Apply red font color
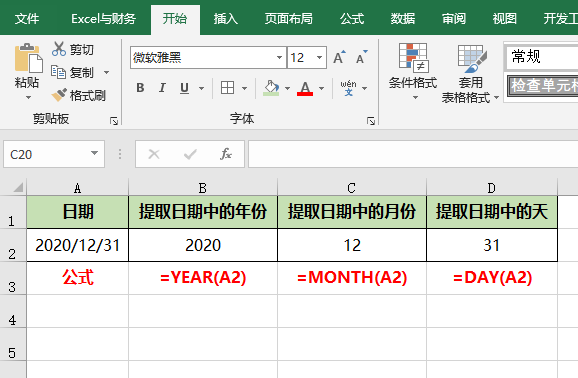The image size is (578, 378). 305,89
